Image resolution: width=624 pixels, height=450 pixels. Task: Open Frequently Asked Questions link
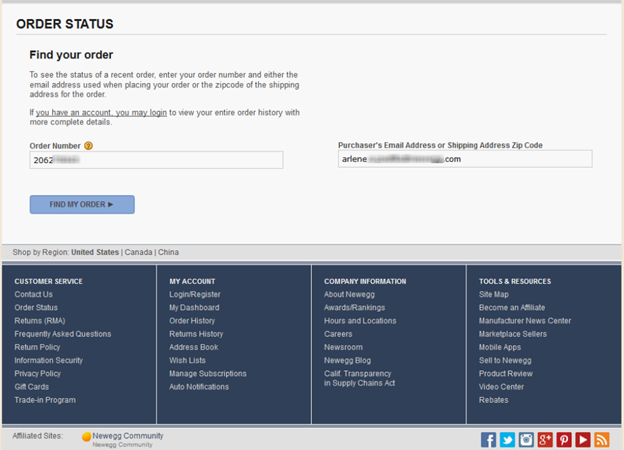(x=63, y=334)
